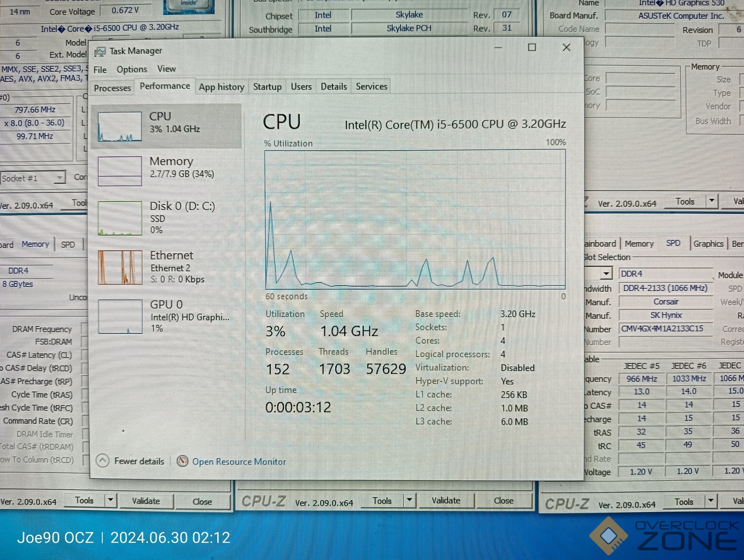The image size is (744, 560).
Task: Switch to the Processes tab
Action: pyautogui.click(x=112, y=88)
